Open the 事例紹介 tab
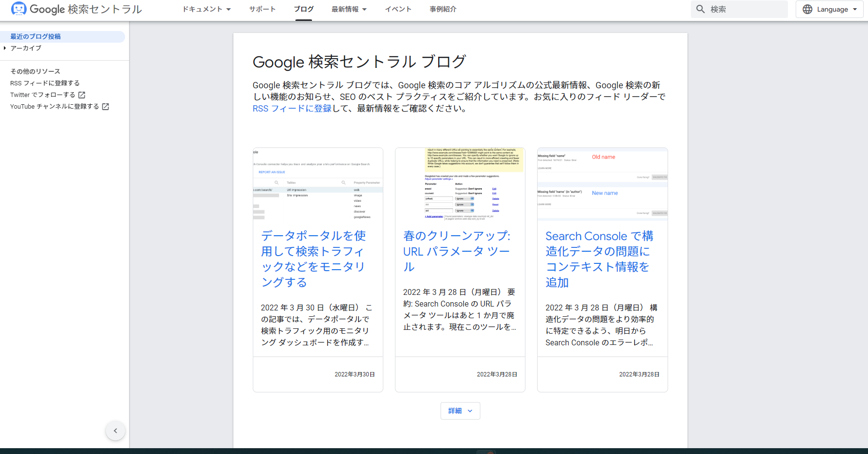The image size is (868, 454). click(x=443, y=9)
